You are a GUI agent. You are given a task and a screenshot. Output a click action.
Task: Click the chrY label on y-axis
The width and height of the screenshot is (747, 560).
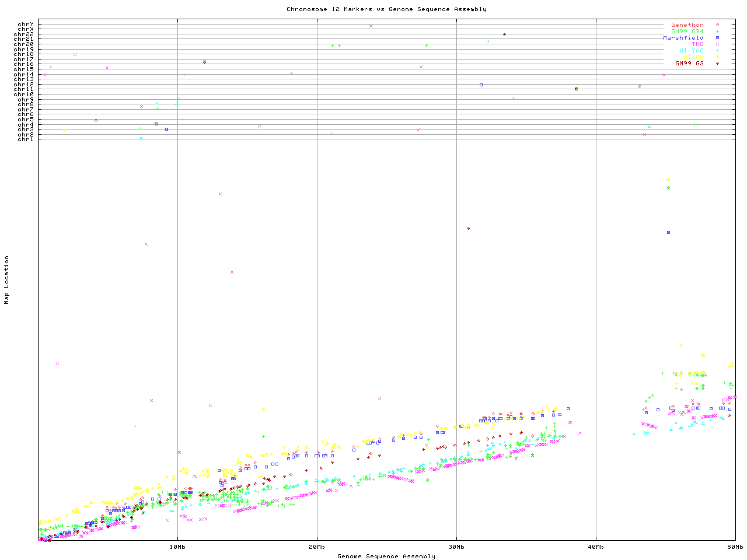point(26,24)
